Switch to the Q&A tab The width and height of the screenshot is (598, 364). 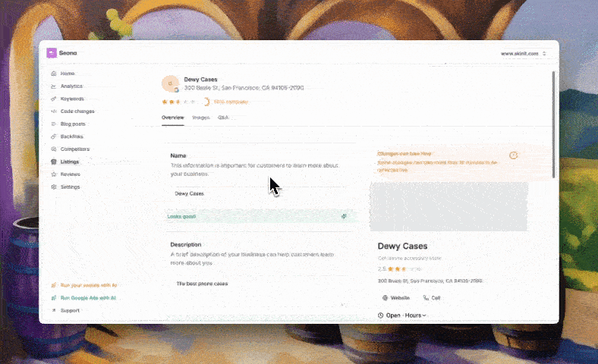click(223, 118)
